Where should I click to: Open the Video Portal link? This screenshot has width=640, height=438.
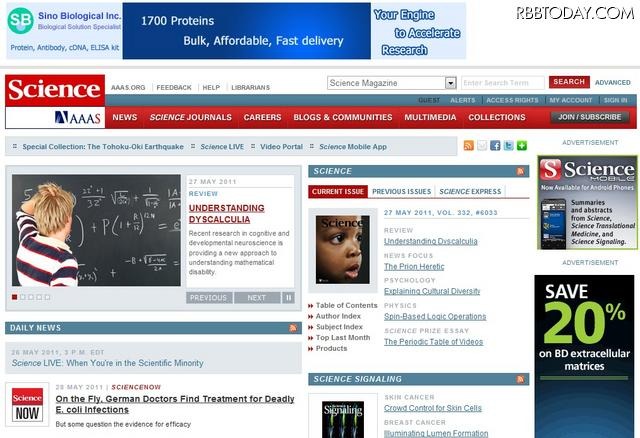[x=282, y=147]
